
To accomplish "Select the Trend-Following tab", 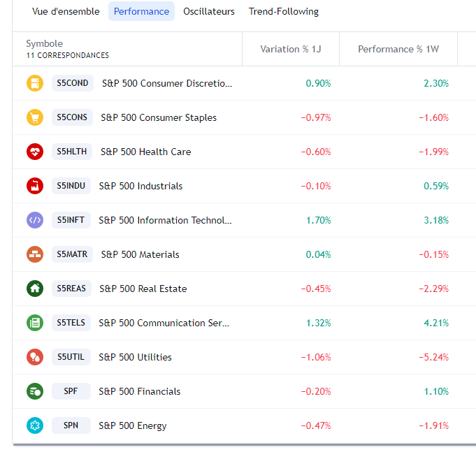I will (x=284, y=12).
